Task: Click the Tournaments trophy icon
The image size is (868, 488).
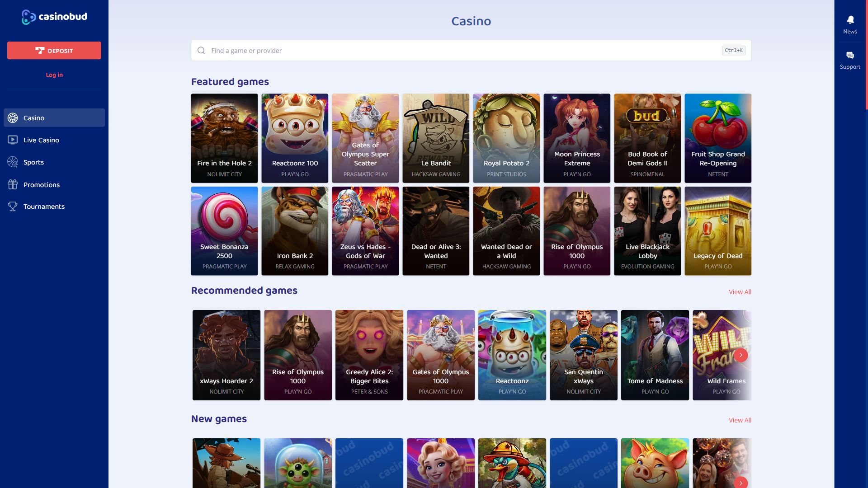Action: [x=13, y=206]
